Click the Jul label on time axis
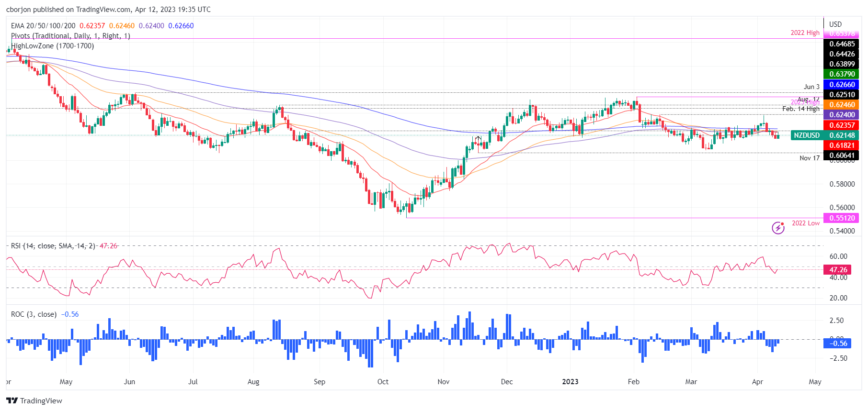The image size is (868, 411). (193, 382)
